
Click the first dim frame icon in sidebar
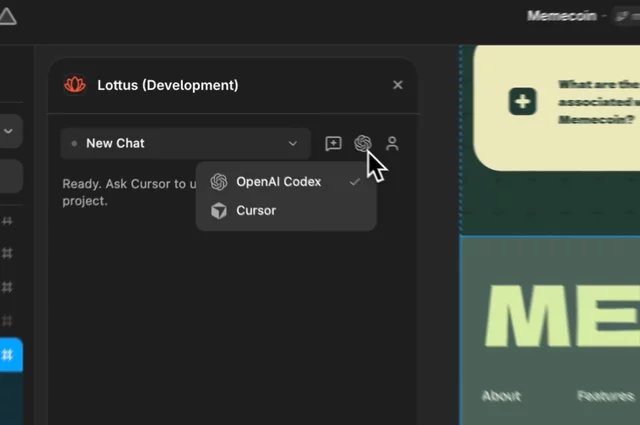pos(7,222)
